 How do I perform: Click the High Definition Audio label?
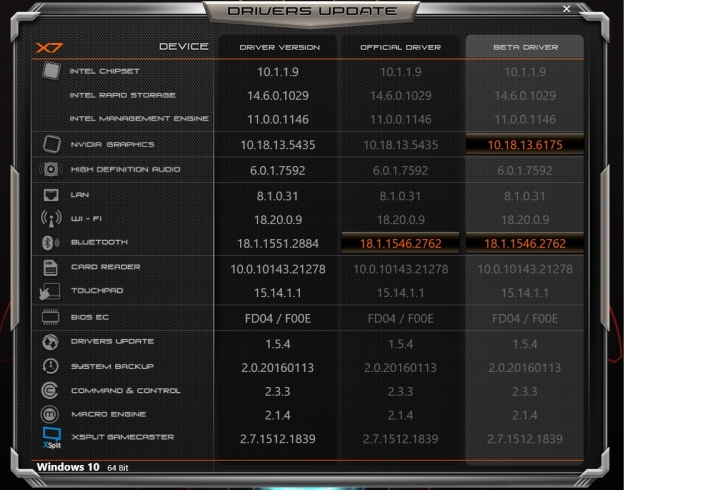pos(125,169)
